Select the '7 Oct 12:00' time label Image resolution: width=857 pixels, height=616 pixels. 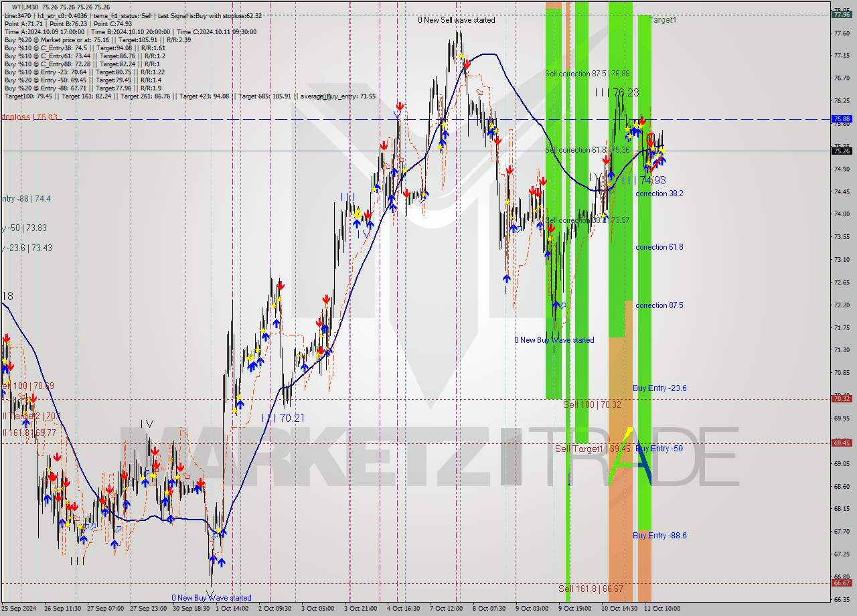tap(447, 609)
